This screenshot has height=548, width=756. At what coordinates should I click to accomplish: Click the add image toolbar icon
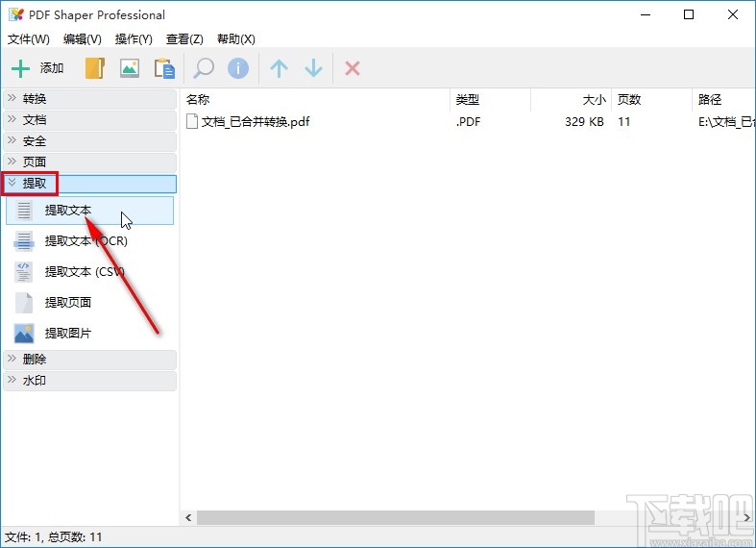point(130,68)
